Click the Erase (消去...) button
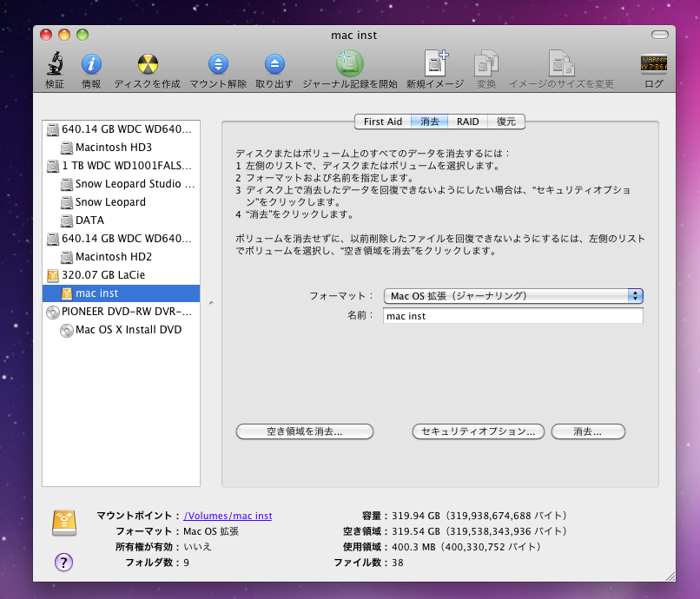 tap(588, 431)
